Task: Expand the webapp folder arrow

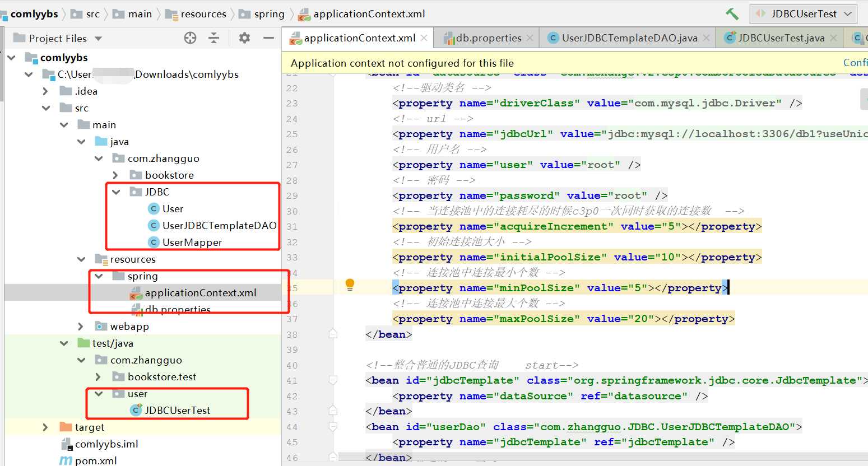Action: click(82, 327)
